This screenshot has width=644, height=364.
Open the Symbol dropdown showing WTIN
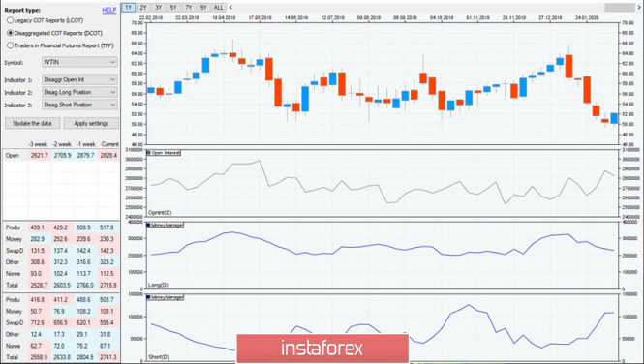pyautogui.click(x=79, y=62)
